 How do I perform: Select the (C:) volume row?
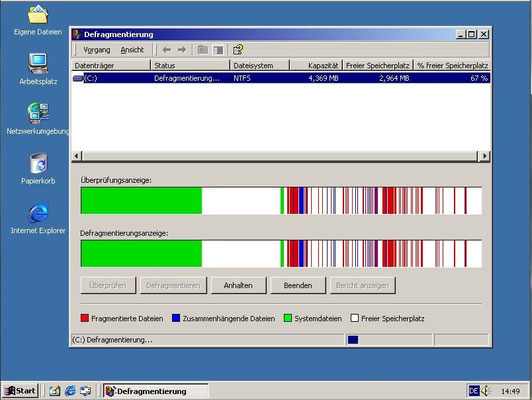(x=281, y=78)
